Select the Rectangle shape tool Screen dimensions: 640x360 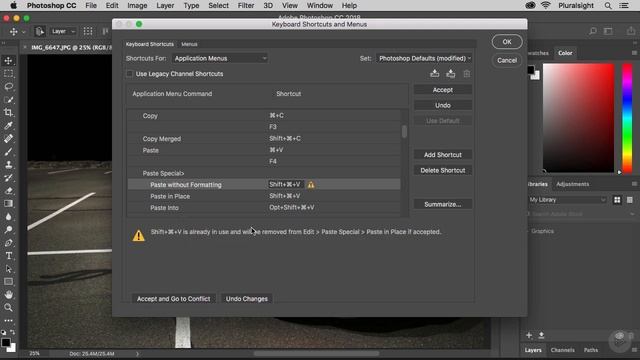(x=8, y=282)
